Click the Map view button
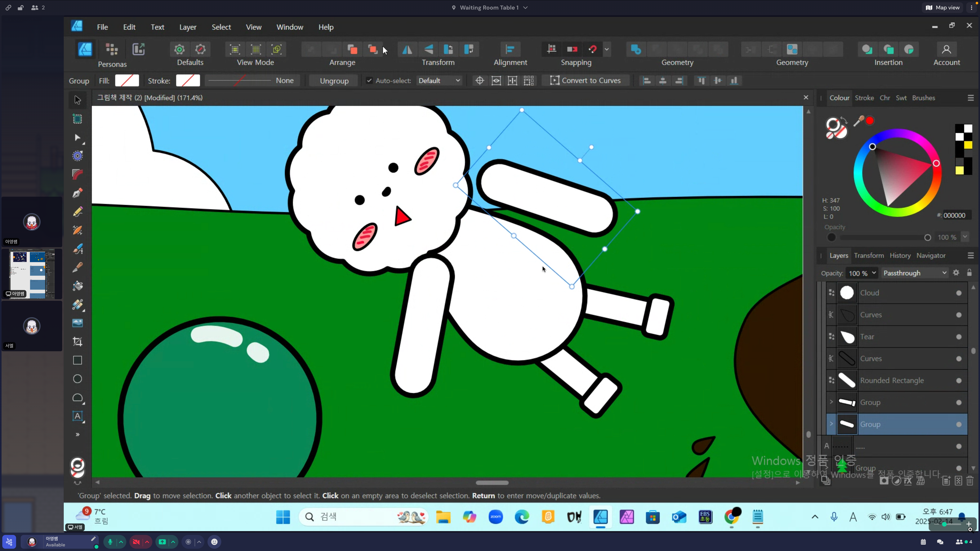Screen dimensions: 980x551 tap(942, 8)
